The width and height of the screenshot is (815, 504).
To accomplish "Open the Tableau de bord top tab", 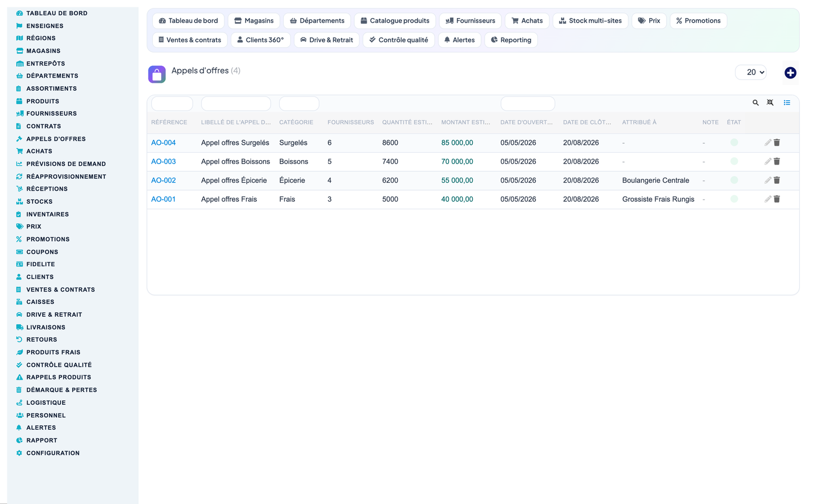I will click(x=188, y=21).
